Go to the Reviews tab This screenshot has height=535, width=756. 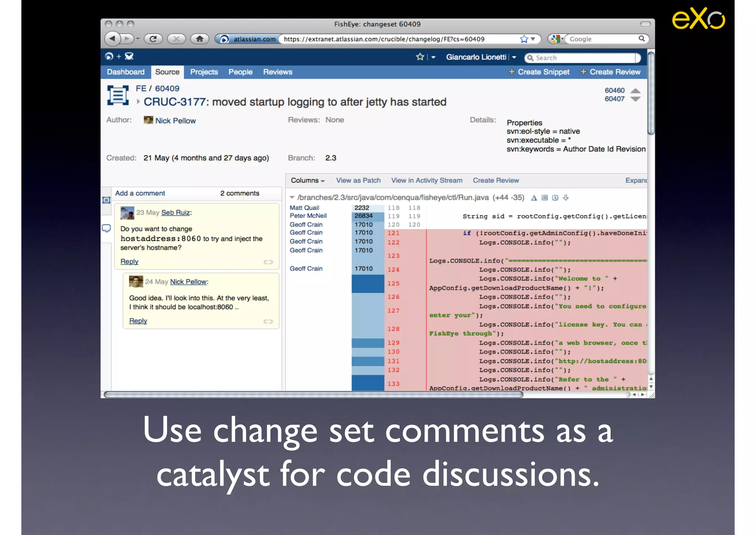coord(278,72)
